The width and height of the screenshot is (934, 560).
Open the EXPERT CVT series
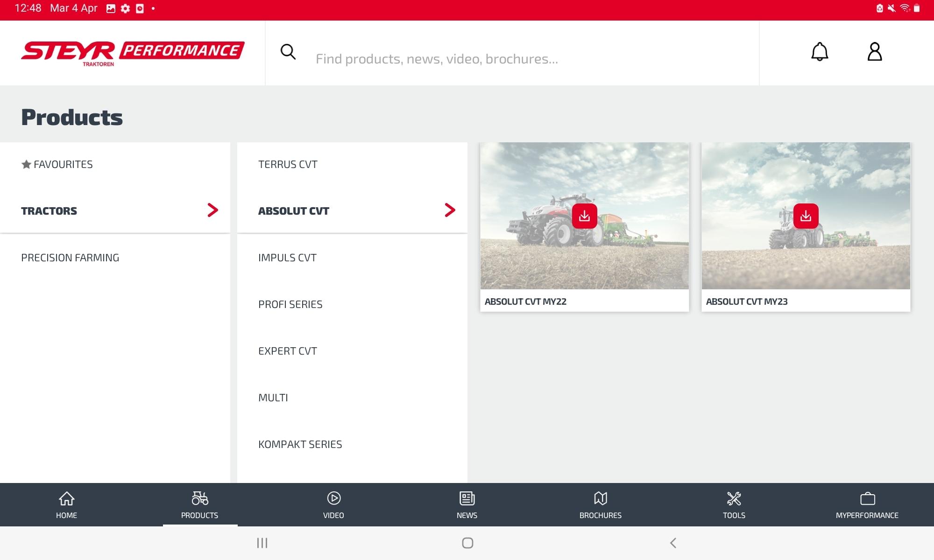point(352,351)
